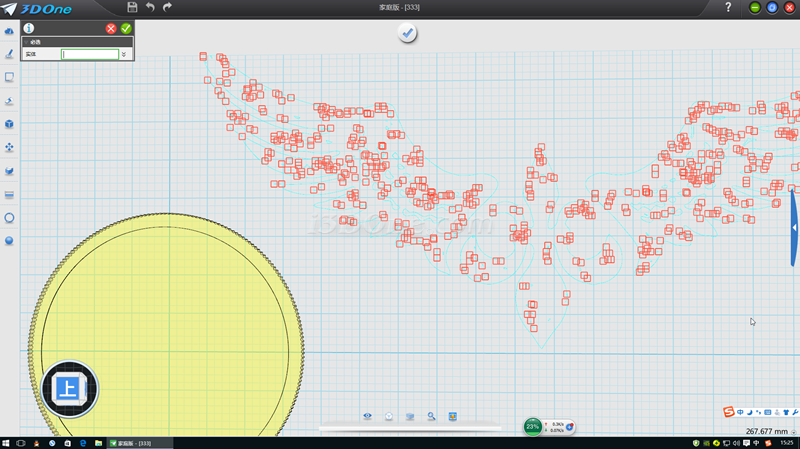This screenshot has height=449, width=800.
Task: Open the help question mark menu
Action: tap(727, 7)
